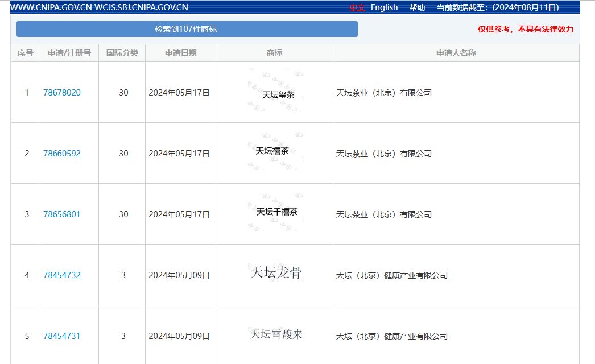This screenshot has width=595, height=364.
Task: Click date 2024年05月17日 in row 3
Action: pos(179,214)
